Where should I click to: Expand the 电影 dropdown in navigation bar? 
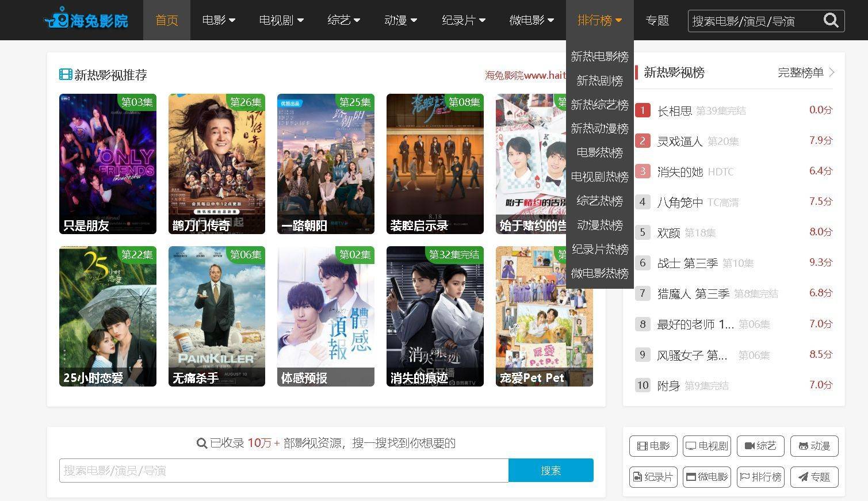tap(219, 21)
